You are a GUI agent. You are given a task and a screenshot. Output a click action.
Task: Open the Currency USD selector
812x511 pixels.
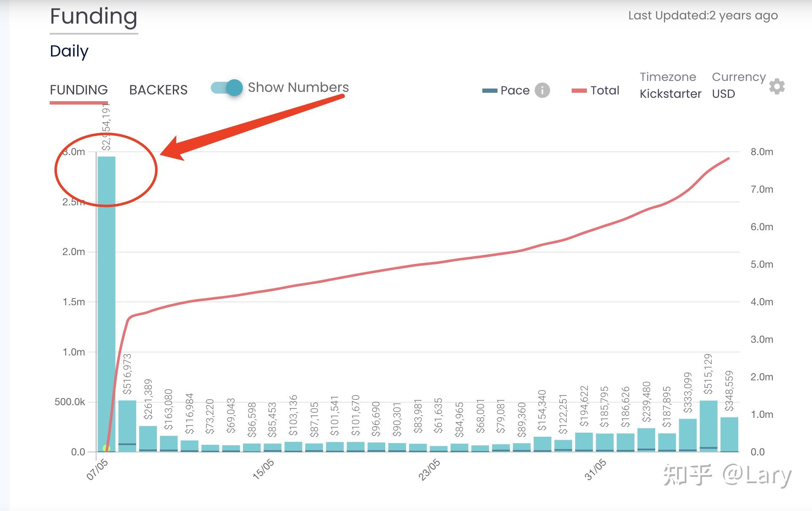tap(723, 94)
